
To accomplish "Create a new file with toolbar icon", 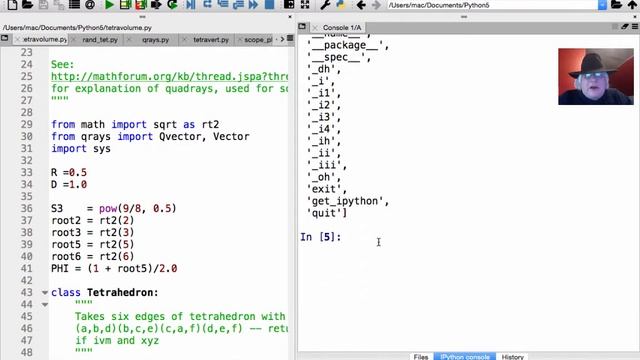I will click(x=12, y=4).
